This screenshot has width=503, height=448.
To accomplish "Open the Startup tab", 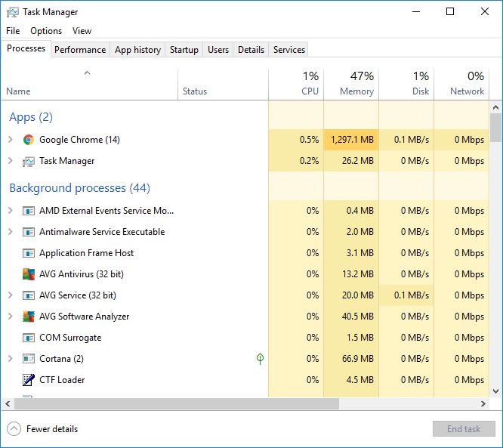I will pos(184,50).
